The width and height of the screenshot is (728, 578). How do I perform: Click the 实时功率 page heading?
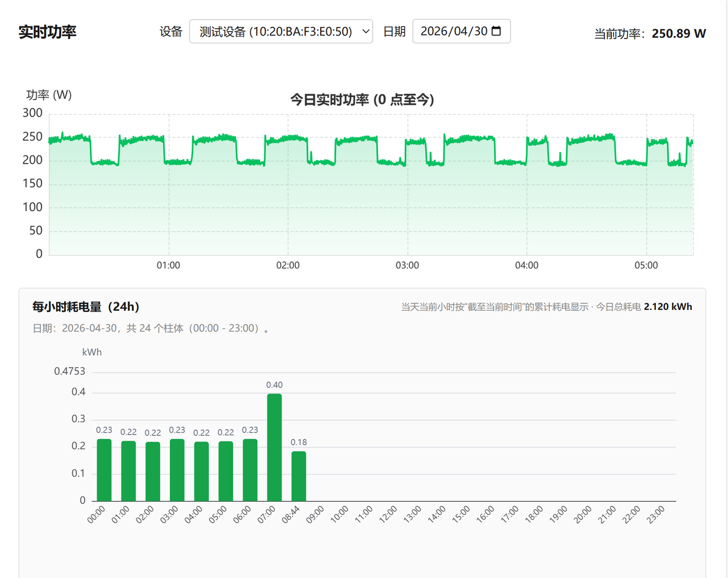click(x=48, y=32)
